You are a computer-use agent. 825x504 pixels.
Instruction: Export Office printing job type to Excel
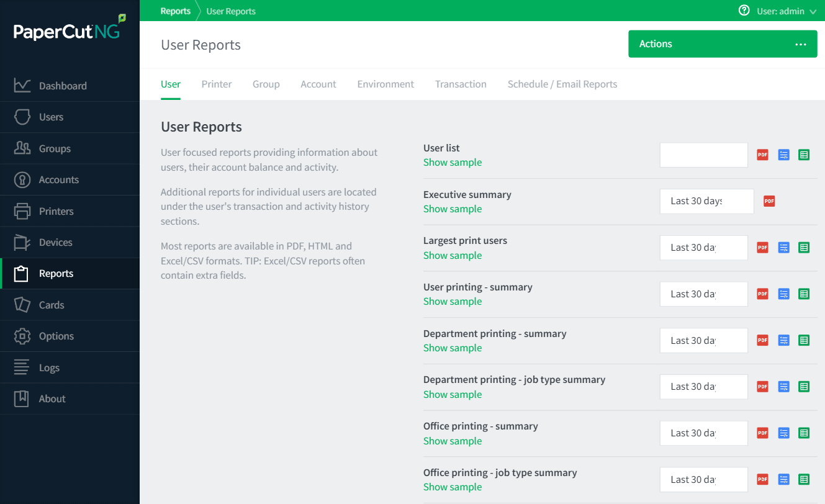click(804, 479)
